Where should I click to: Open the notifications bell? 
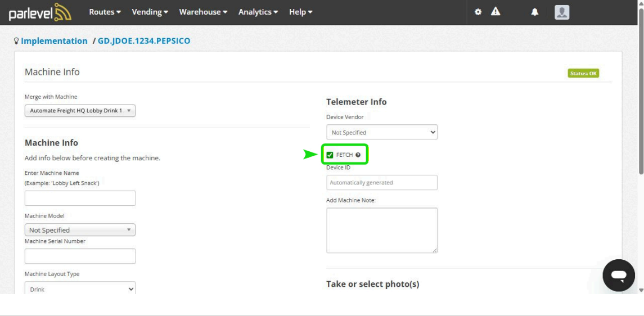[535, 12]
